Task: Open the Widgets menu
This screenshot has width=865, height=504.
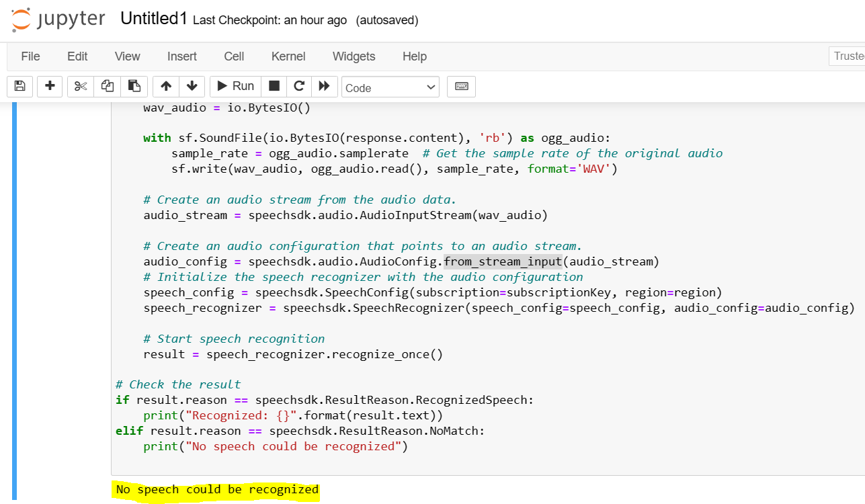Action: click(354, 56)
